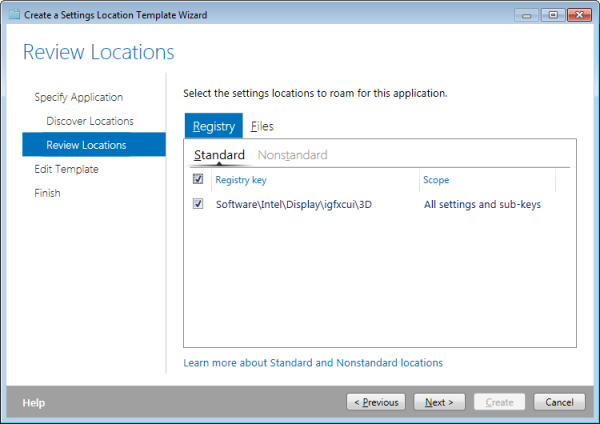Select the Standard sub-tab
600x424 pixels.
pyautogui.click(x=219, y=155)
